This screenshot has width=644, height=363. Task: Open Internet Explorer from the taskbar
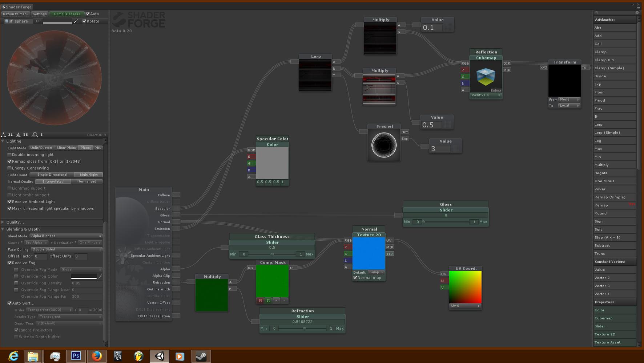tap(13, 356)
